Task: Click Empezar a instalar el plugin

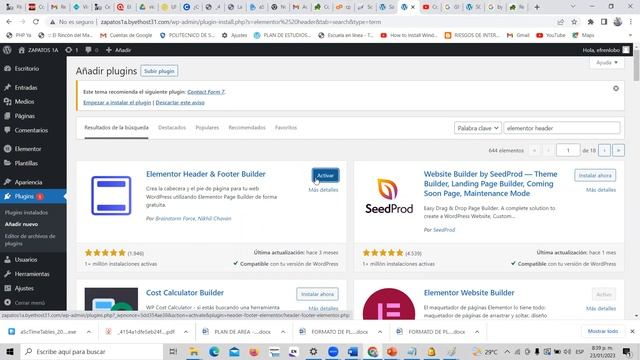Action: tap(117, 102)
